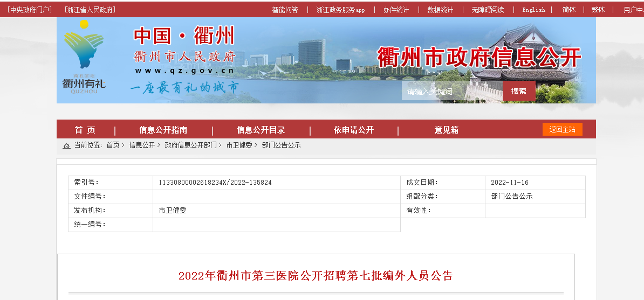
Task: Click the 衢州有礼 logo in banner
Action: point(84,57)
